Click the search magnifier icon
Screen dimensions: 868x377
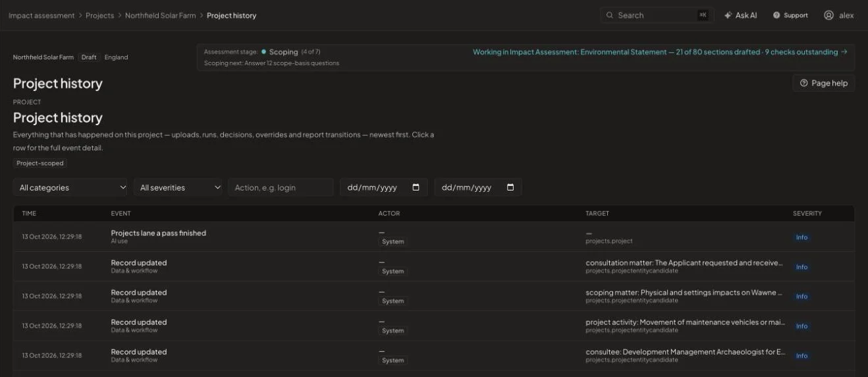[x=610, y=15]
